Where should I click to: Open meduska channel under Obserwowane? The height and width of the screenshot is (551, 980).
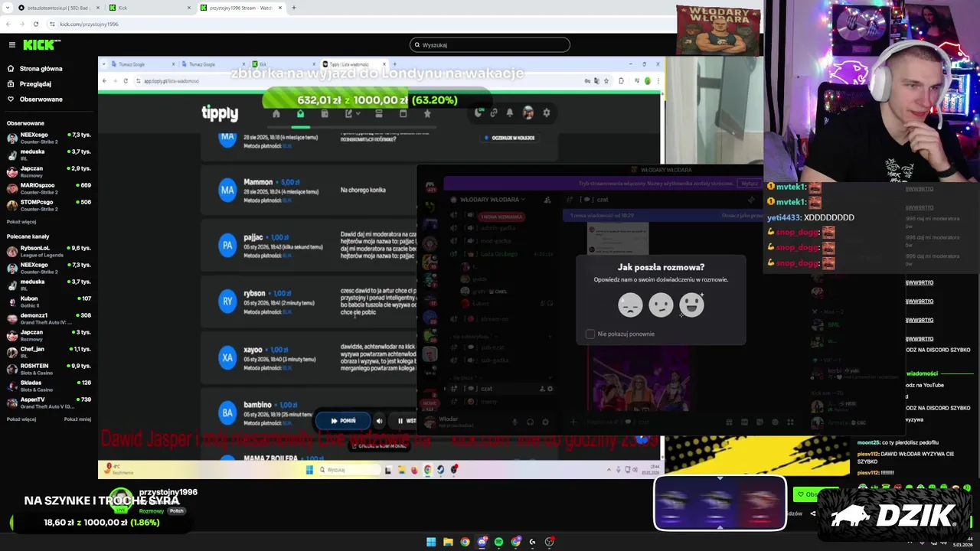coord(48,155)
